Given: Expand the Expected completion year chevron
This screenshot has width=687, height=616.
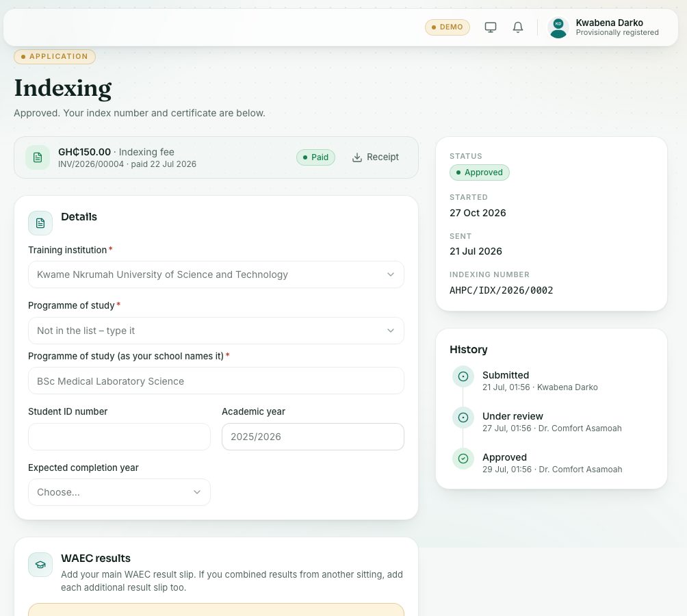Looking at the screenshot, I should click(x=197, y=492).
